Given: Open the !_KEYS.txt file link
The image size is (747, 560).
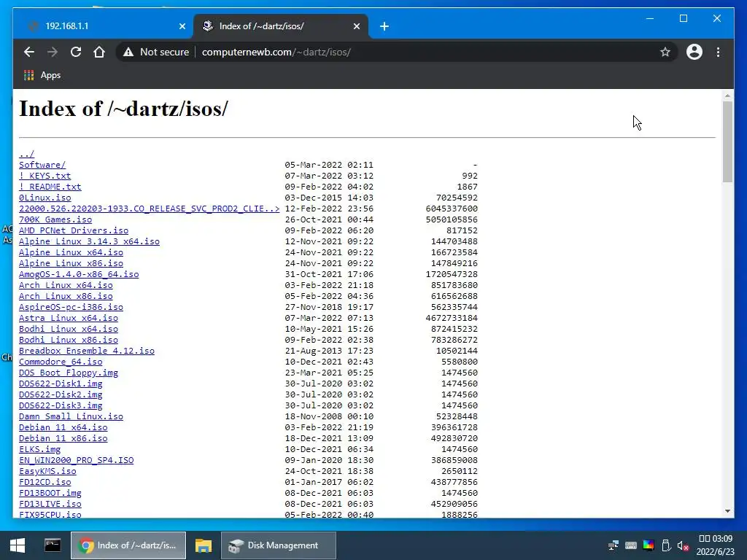Looking at the screenshot, I should coord(44,176).
